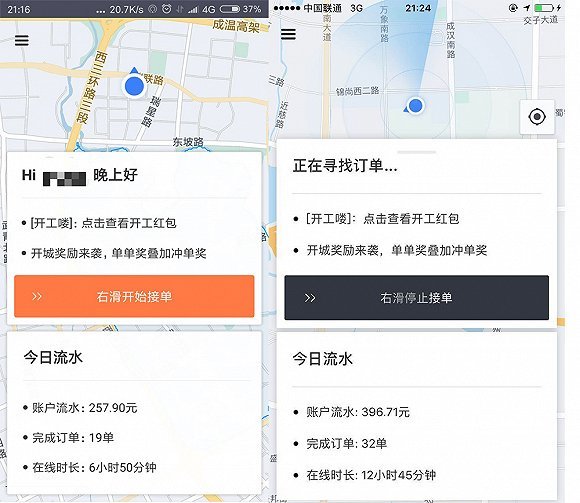Tap 完成订单: 19单 entry
Image resolution: width=580 pixels, height=503 pixels.
[68, 438]
